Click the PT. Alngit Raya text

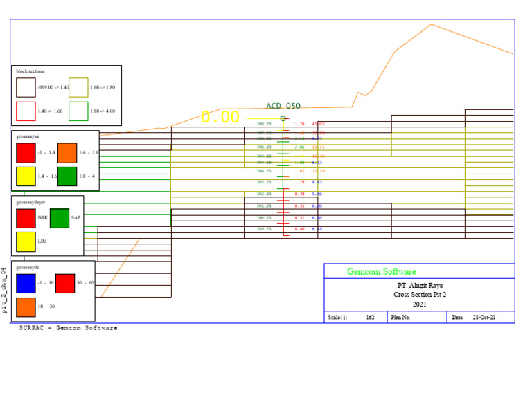(x=420, y=285)
